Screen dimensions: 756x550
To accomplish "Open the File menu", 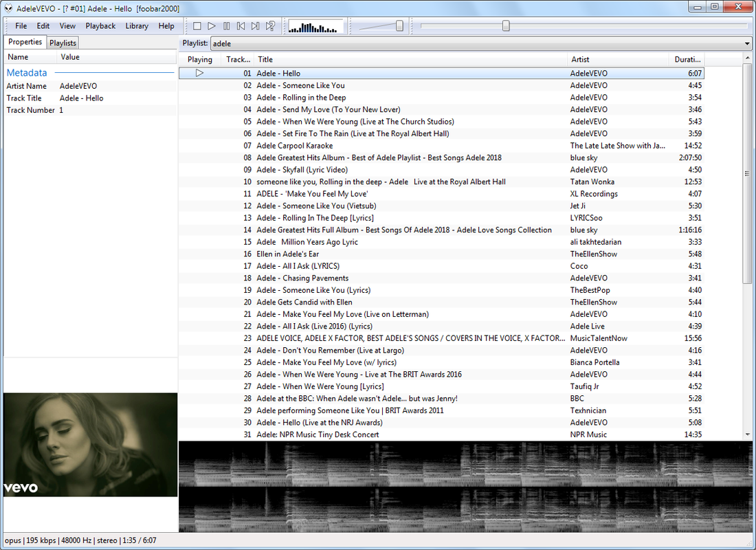I will coord(21,26).
